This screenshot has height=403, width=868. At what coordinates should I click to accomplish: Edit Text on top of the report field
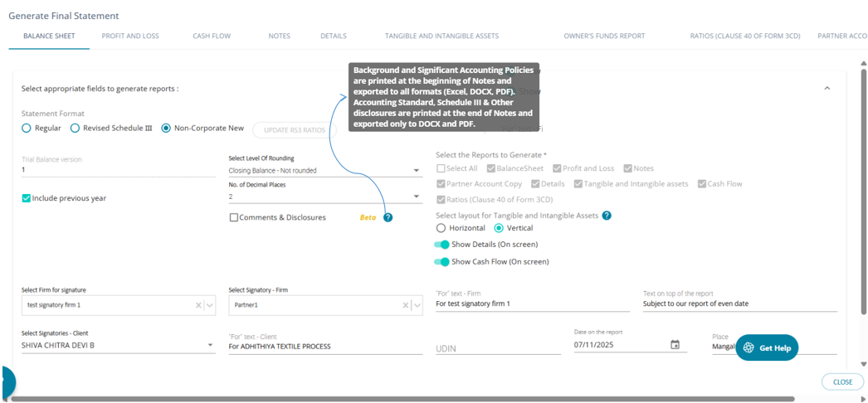pyautogui.click(x=739, y=303)
